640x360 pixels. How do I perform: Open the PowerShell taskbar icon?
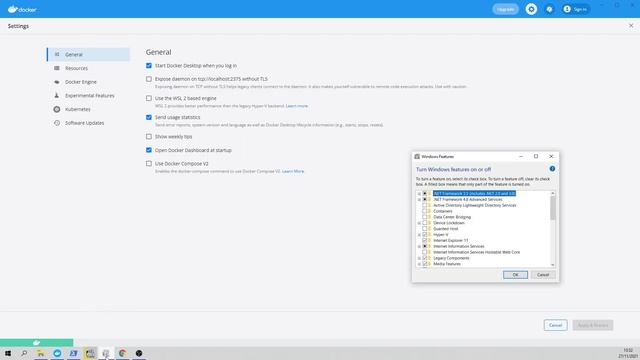point(73,353)
